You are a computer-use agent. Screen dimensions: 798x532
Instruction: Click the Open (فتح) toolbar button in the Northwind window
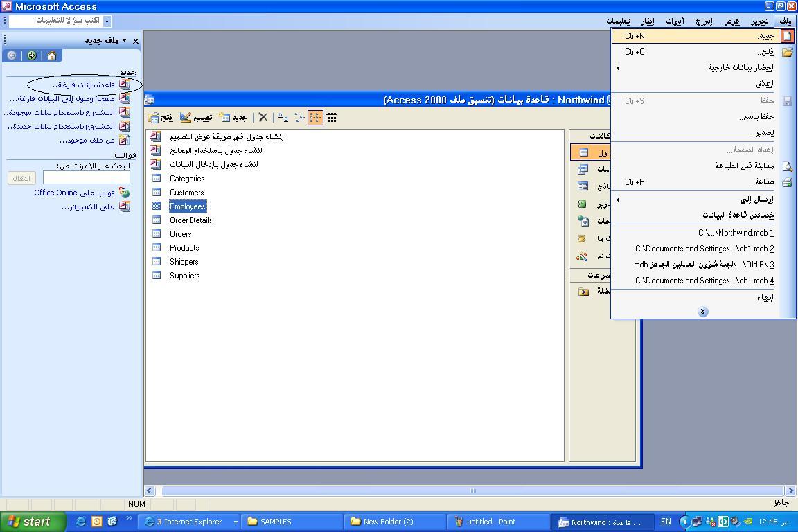pos(160,118)
